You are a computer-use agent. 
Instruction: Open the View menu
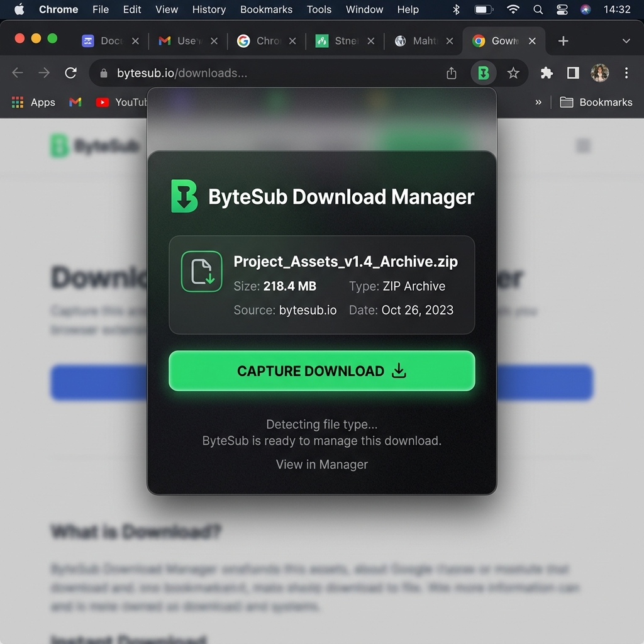point(167,9)
